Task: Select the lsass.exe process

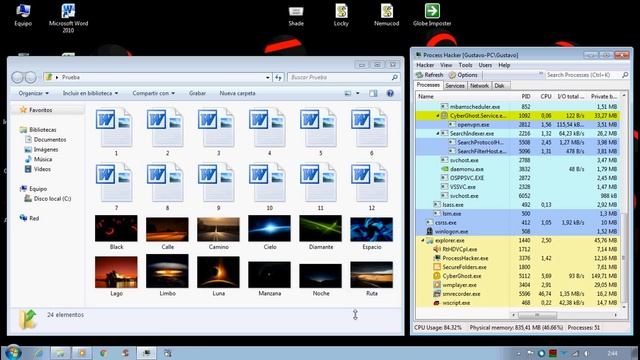Action: point(518,205)
